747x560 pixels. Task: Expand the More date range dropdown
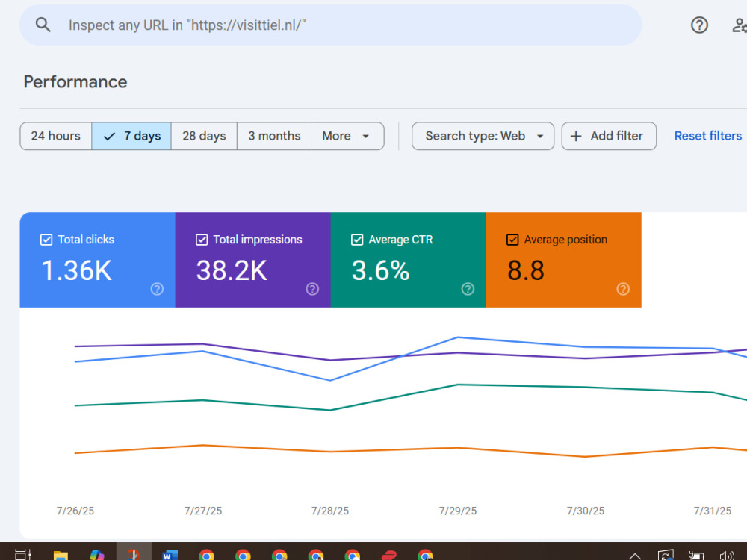point(347,136)
